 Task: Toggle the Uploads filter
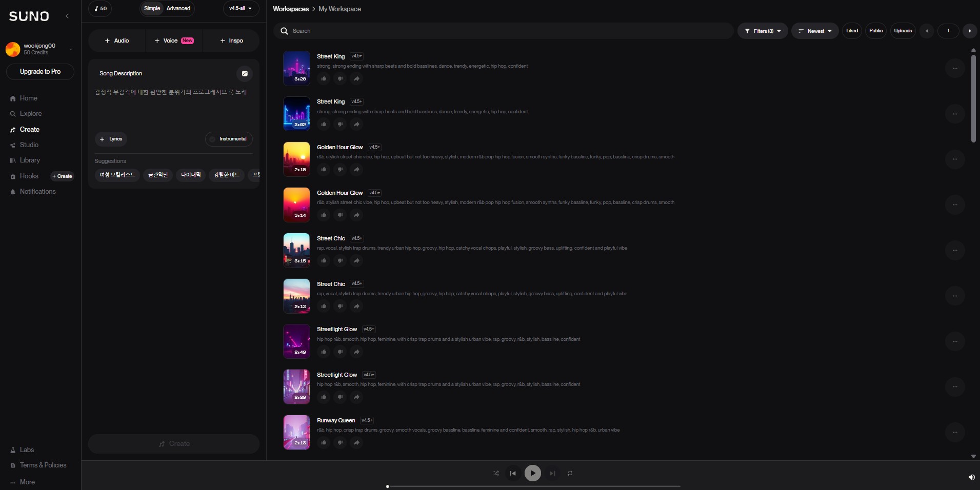903,31
